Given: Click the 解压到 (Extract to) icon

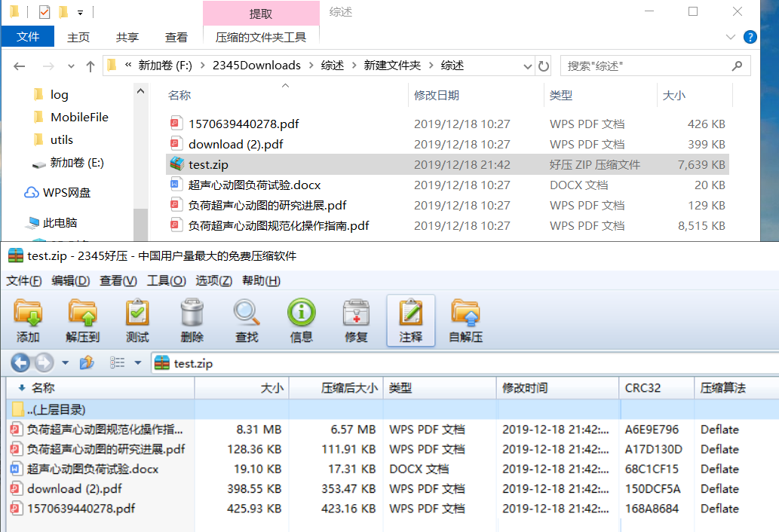Looking at the screenshot, I should point(83,318).
